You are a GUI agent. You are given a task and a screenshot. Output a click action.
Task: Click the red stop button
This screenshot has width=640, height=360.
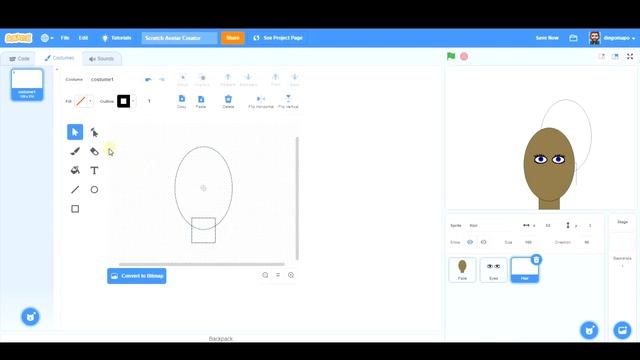(x=464, y=56)
